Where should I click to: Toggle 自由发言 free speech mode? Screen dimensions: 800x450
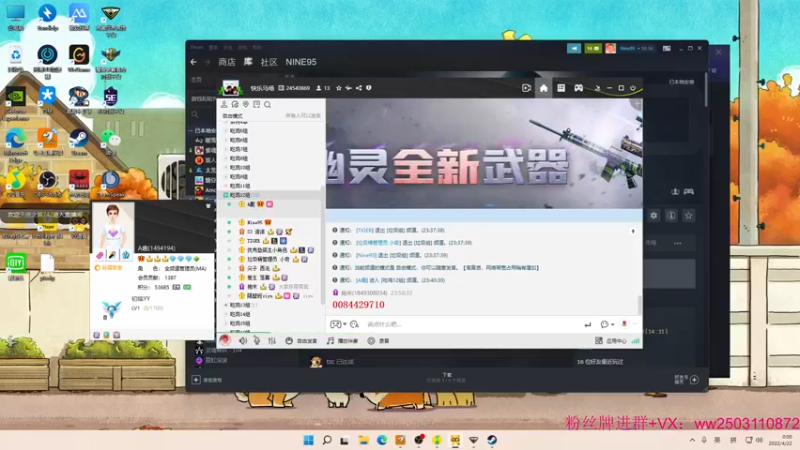302,340
